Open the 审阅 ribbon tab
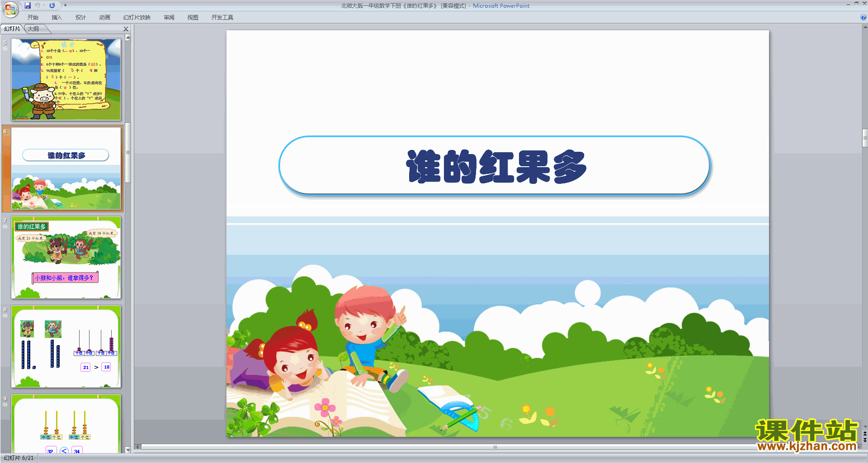 click(x=169, y=18)
